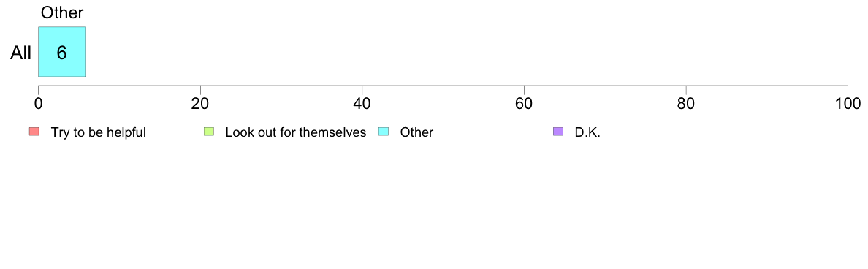Click the All row label

point(21,53)
